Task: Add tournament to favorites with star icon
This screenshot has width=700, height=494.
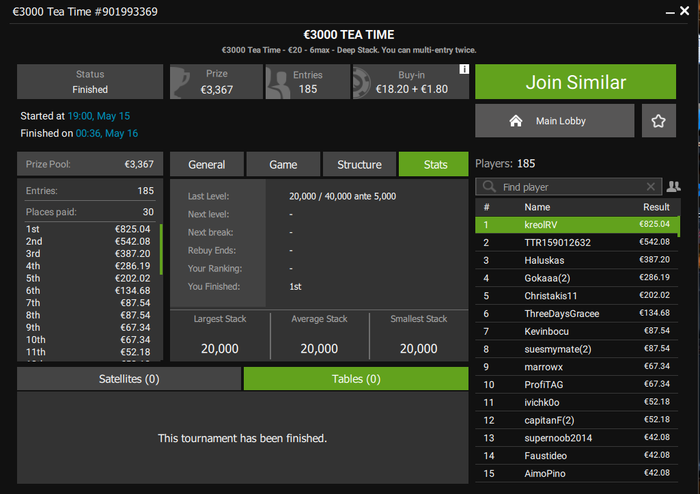Action: click(x=658, y=120)
